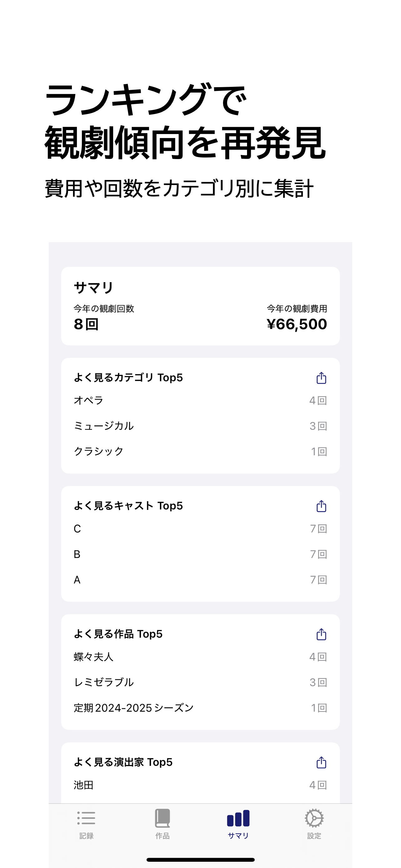This screenshot has height=868, width=401.
Task: Open the 設定 gear icon
Action: coord(314,818)
